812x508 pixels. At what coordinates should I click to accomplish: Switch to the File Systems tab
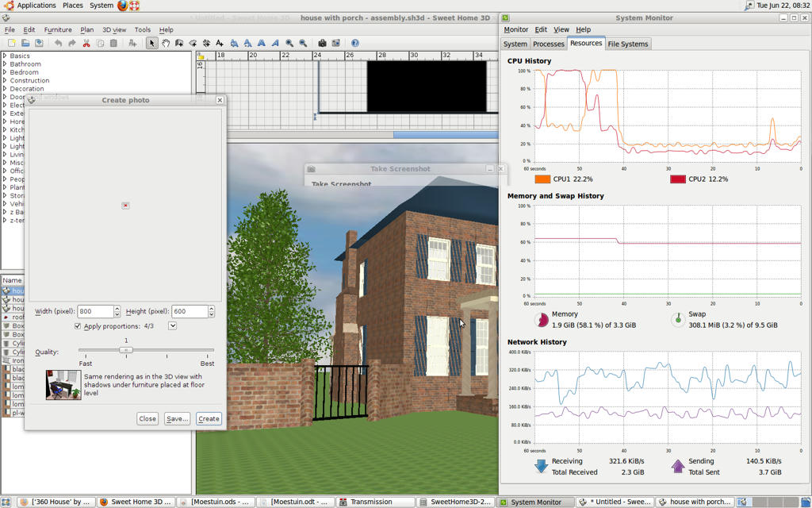pyautogui.click(x=628, y=44)
